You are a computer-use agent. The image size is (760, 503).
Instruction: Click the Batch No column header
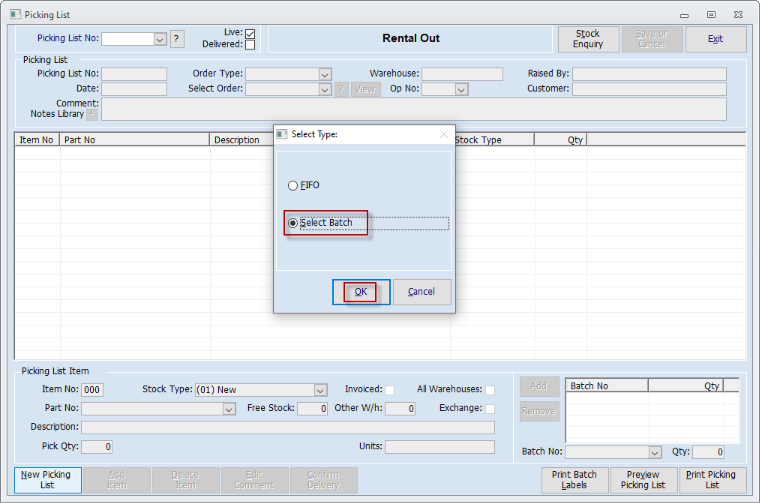pyautogui.click(x=607, y=386)
